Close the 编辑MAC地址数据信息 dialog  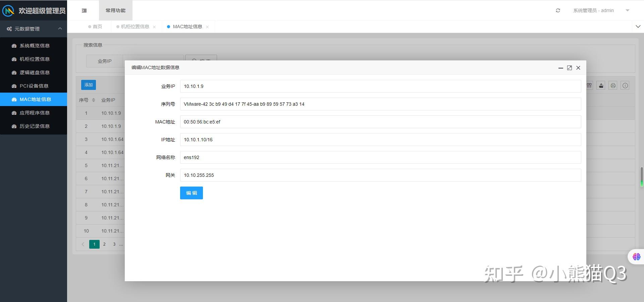pos(578,68)
